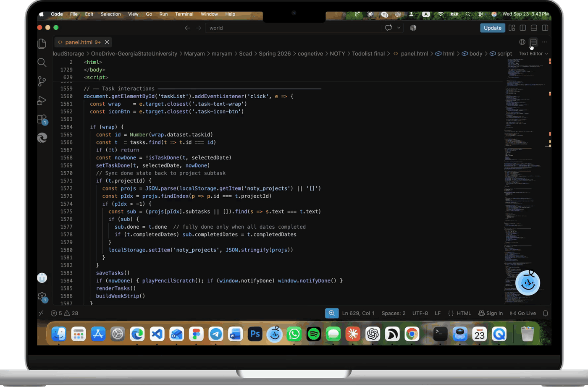588x387 pixels.
Task: Open Photoshop from the Dock
Action: pyautogui.click(x=255, y=334)
